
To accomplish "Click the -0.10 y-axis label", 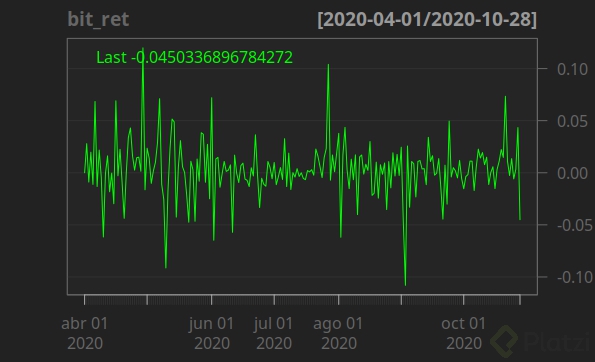I will click(575, 277).
